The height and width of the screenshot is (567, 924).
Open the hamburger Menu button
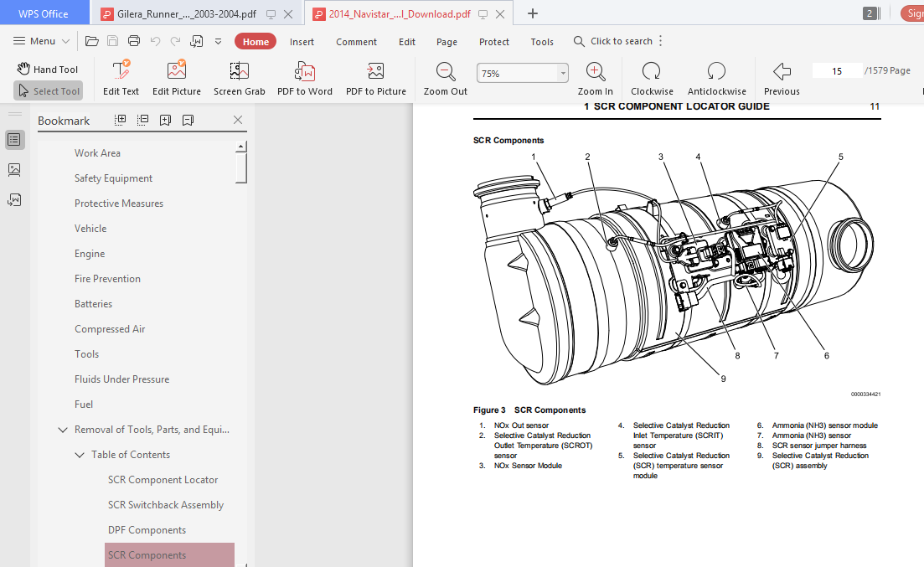(34, 41)
